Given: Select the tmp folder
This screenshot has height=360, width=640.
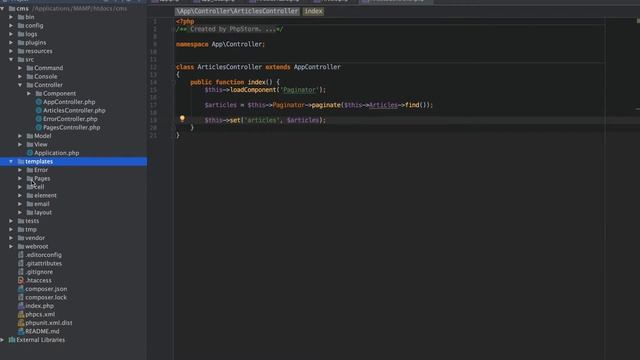Looking at the screenshot, I should (31, 229).
